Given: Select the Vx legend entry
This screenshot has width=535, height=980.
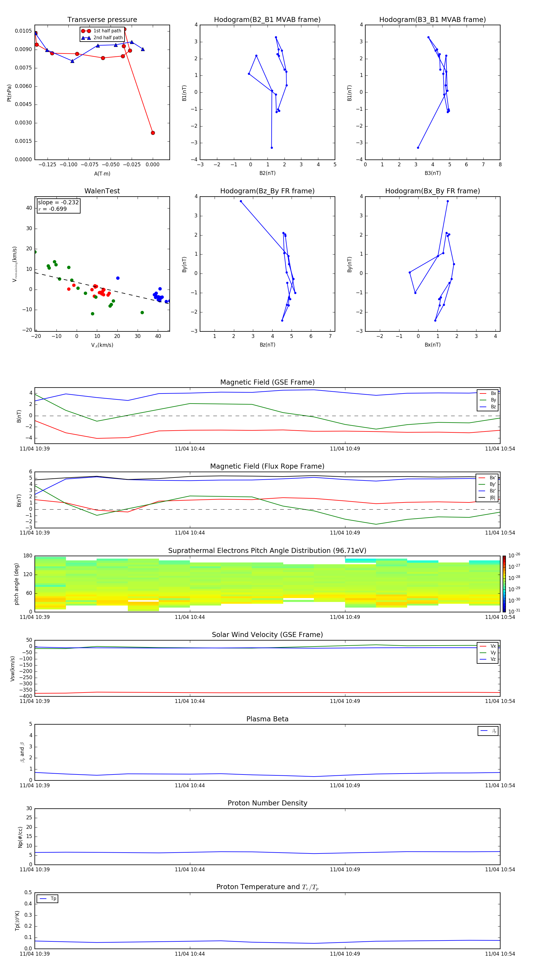Looking at the screenshot, I should [488, 646].
